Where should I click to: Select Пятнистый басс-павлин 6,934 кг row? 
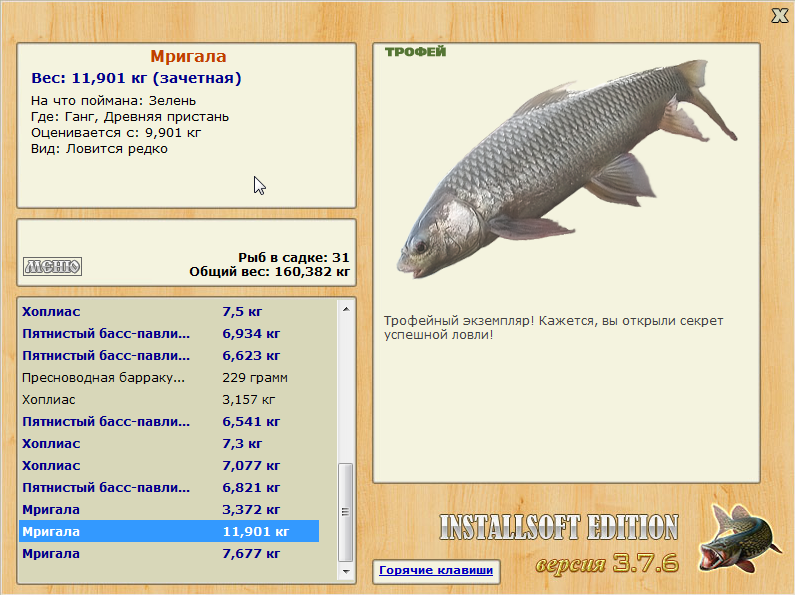click(x=169, y=333)
